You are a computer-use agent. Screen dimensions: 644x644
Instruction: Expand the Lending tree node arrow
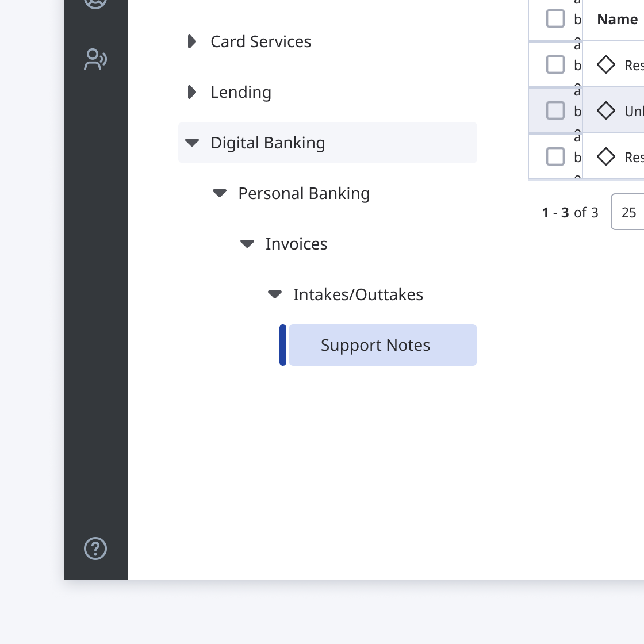pos(192,92)
